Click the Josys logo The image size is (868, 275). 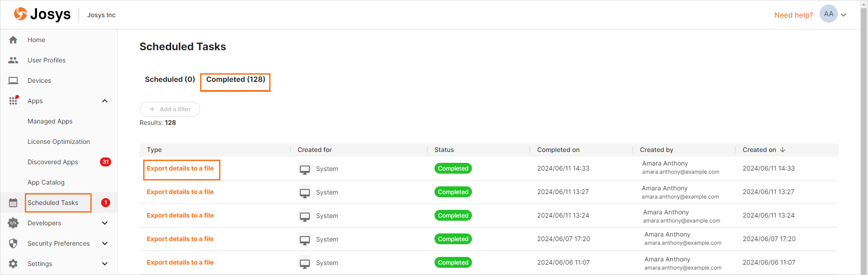click(42, 14)
